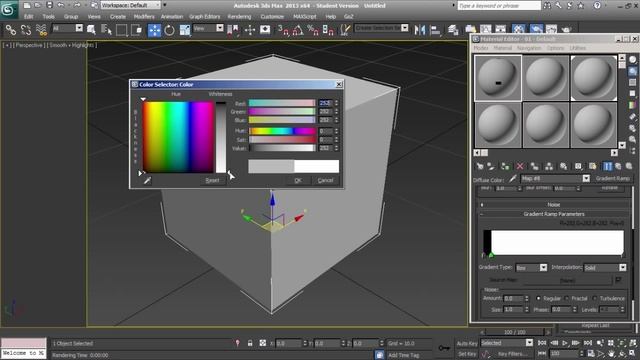This screenshot has width=640, height=360.
Task: Click the Hue/Blackness color field
Action: click(x=178, y=137)
